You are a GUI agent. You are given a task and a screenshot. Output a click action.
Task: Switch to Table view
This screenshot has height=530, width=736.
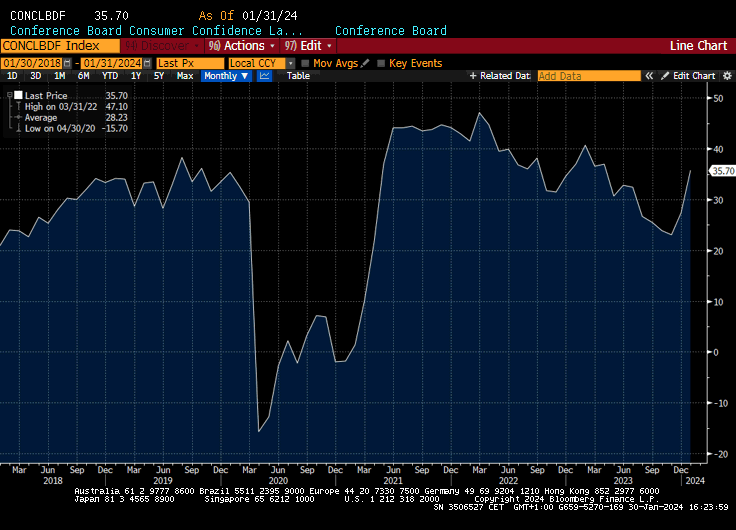[298, 76]
